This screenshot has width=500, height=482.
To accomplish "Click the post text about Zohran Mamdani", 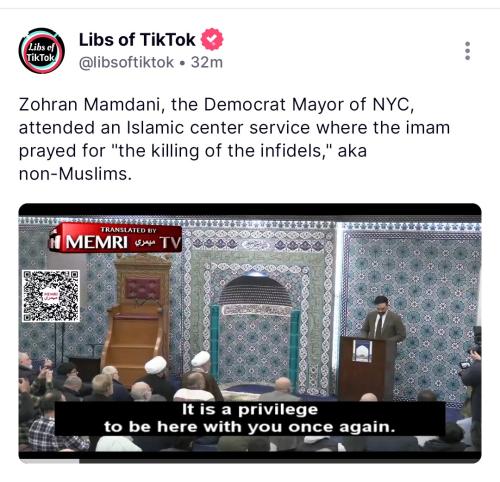I will [234, 139].
